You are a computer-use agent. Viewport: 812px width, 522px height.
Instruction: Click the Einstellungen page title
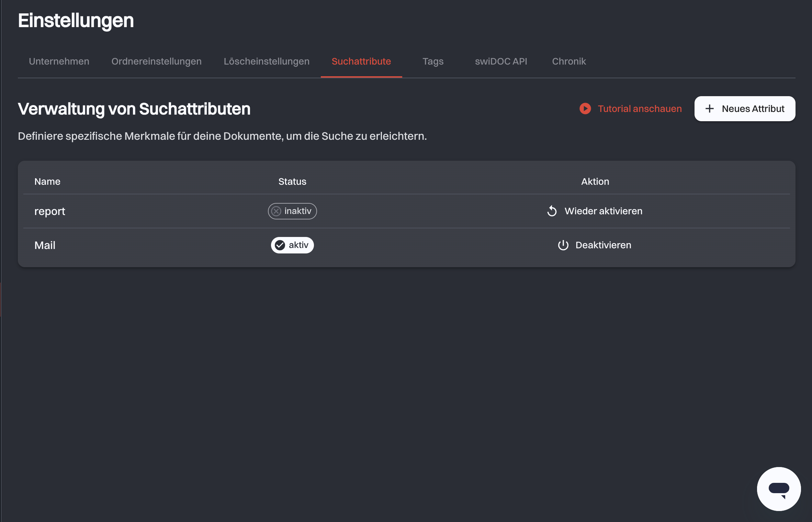click(76, 21)
